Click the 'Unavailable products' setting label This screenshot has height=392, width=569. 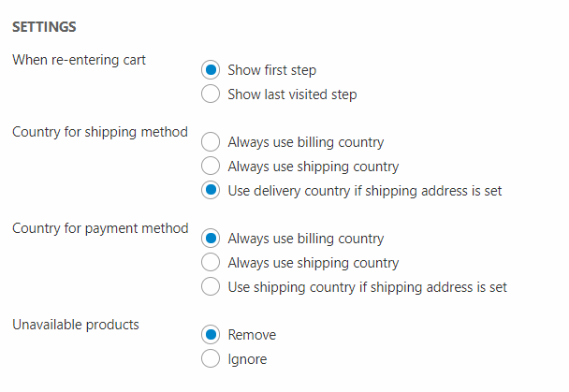click(75, 325)
